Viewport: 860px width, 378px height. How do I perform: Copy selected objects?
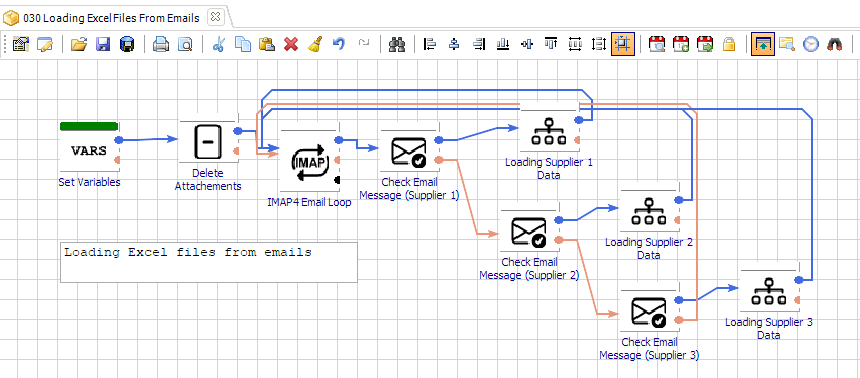[x=242, y=44]
